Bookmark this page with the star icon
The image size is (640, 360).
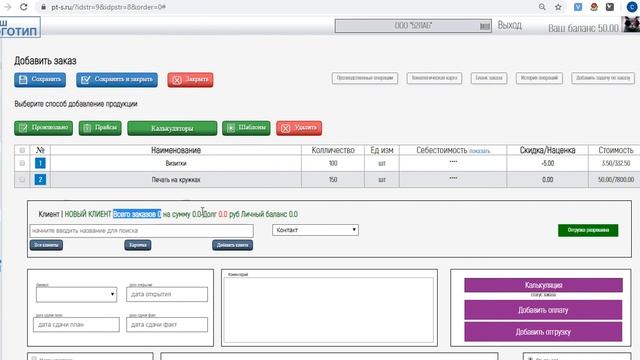[x=558, y=7]
